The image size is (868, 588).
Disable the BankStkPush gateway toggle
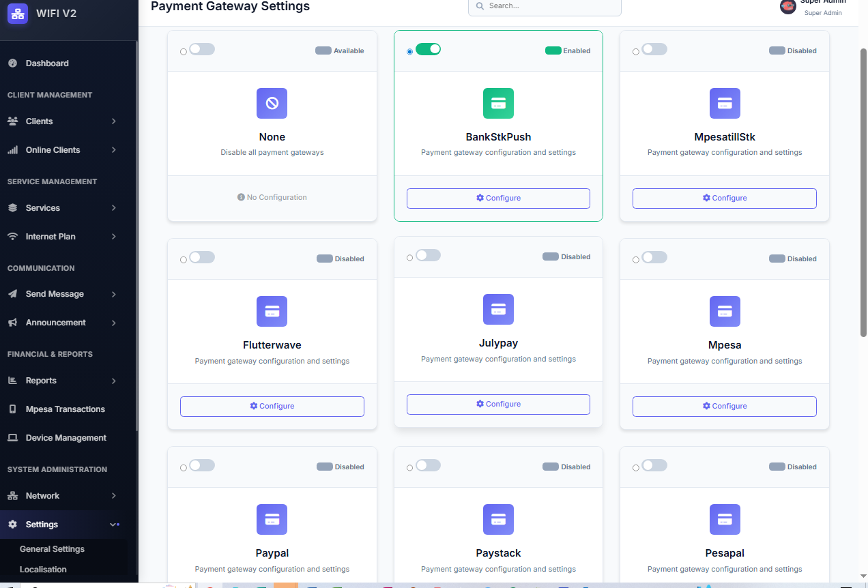click(x=428, y=49)
